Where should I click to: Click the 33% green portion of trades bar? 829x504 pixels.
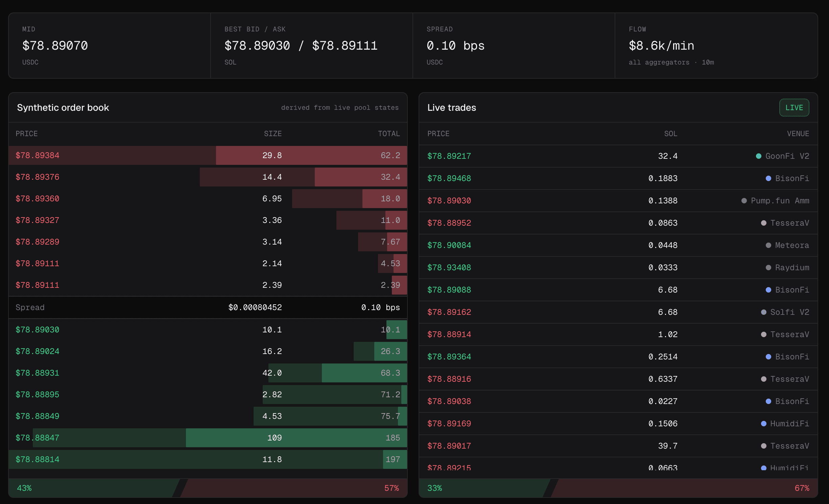pyautogui.click(x=485, y=488)
